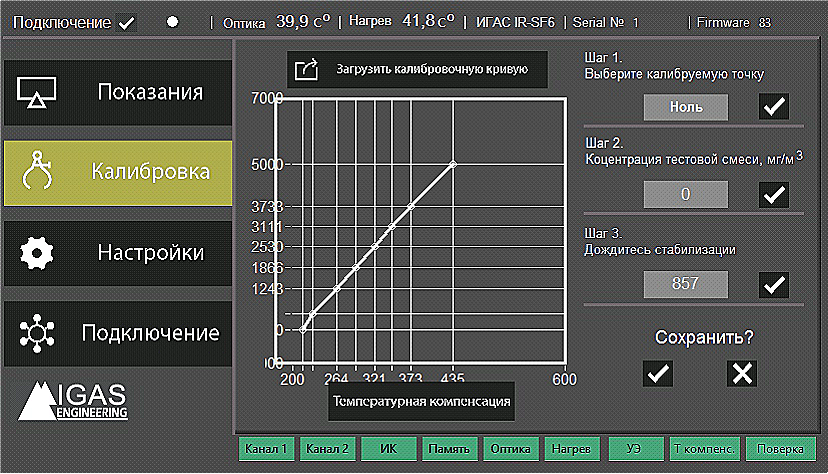Click the calibration point at 5000 on the graph

click(453, 165)
